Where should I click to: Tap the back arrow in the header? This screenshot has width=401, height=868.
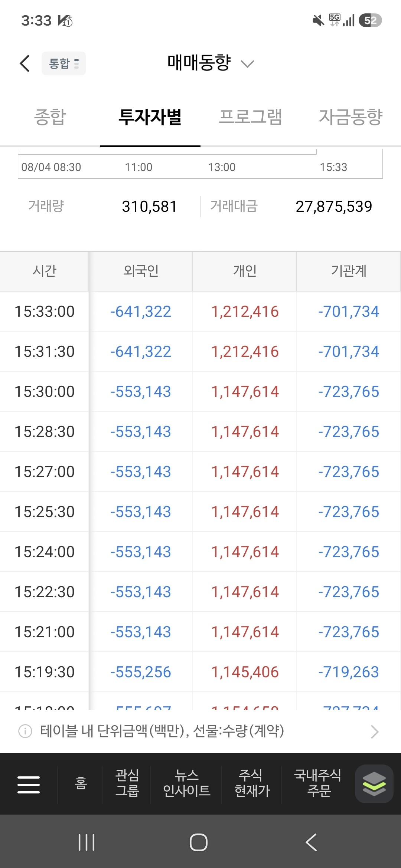click(x=25, y=63)
